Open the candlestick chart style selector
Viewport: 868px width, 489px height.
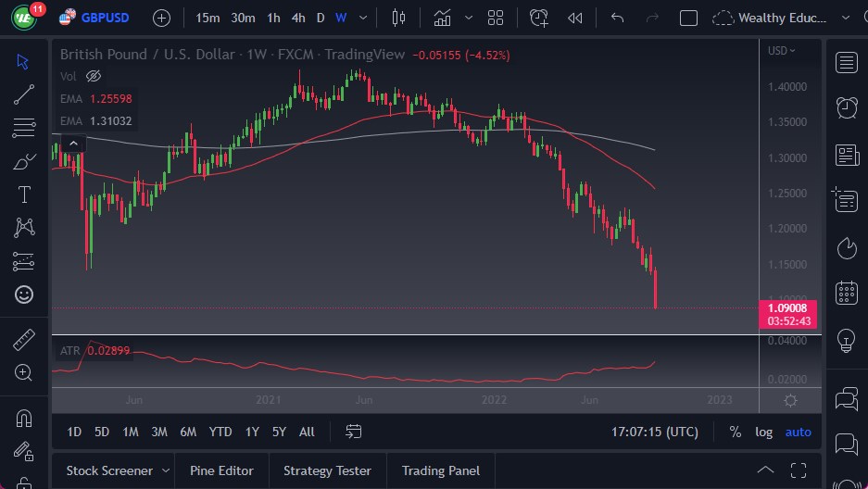tap(399, 18)
